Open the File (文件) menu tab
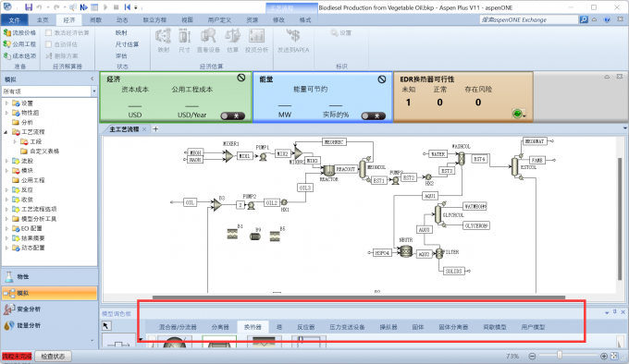Image resolution: width=629 pixels, height=364 pixels. tap(15, 19)
